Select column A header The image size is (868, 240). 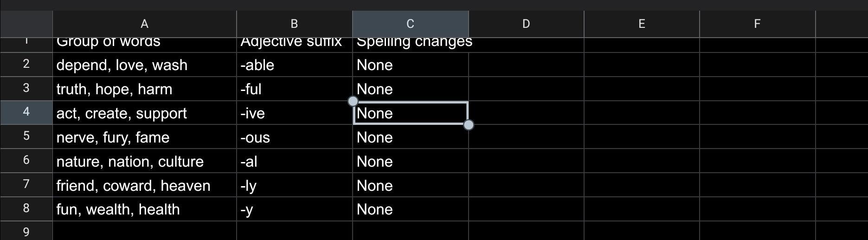click(144, 24)
